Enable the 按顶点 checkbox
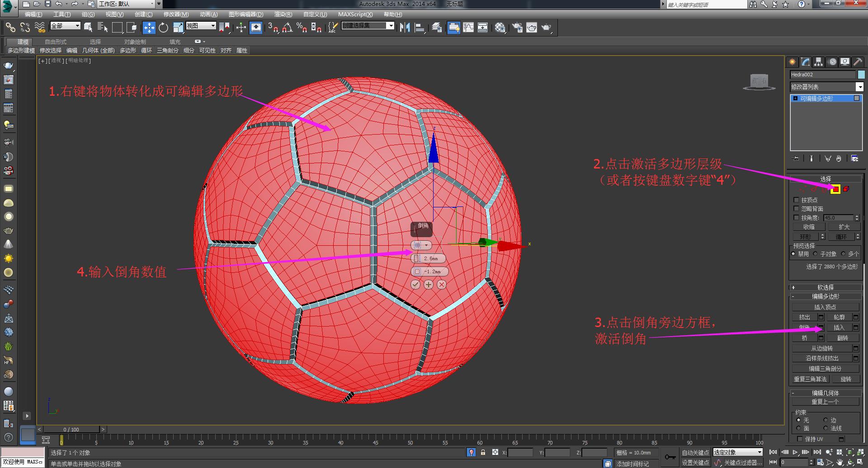This screenshot has width=868, height=468. pyautogui.click(x=796, y=200)
